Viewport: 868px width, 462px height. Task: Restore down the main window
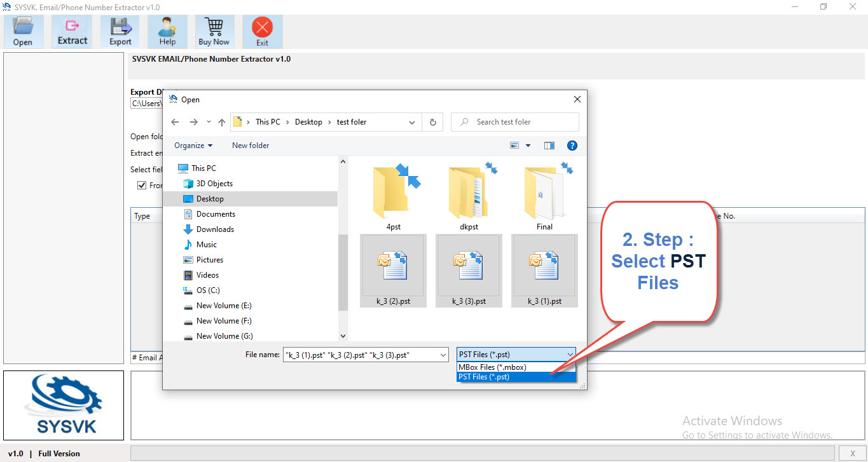click(823, 7)
